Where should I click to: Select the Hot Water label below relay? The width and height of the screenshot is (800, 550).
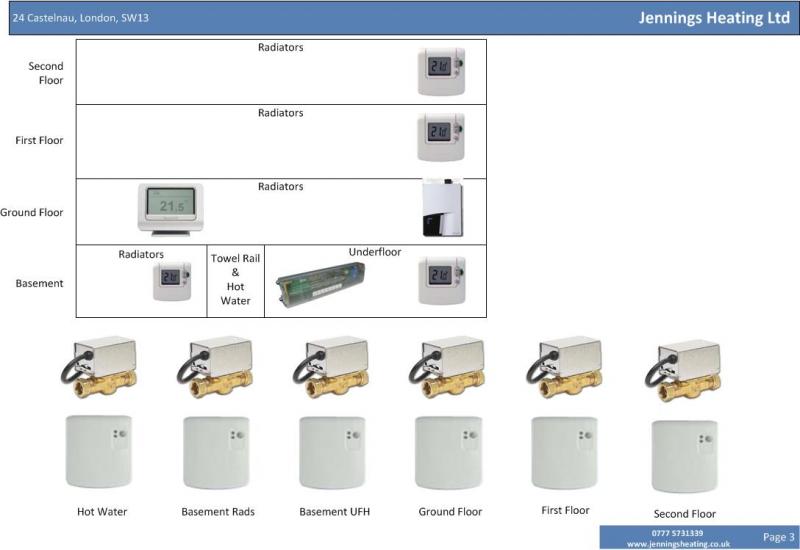102,512
